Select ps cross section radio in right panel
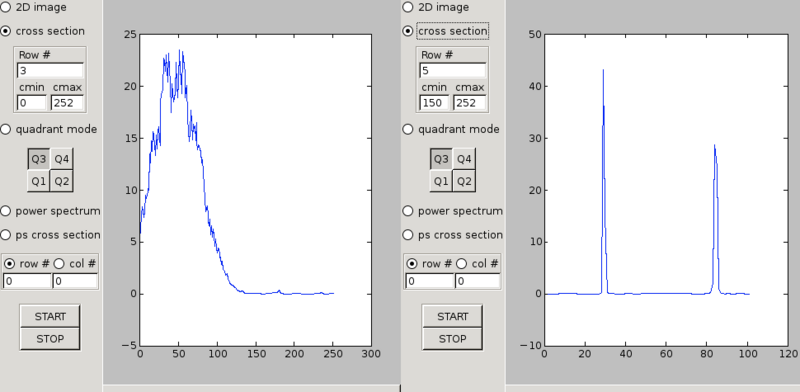Viewport: 800px width, 392px height. coord(408,235)
